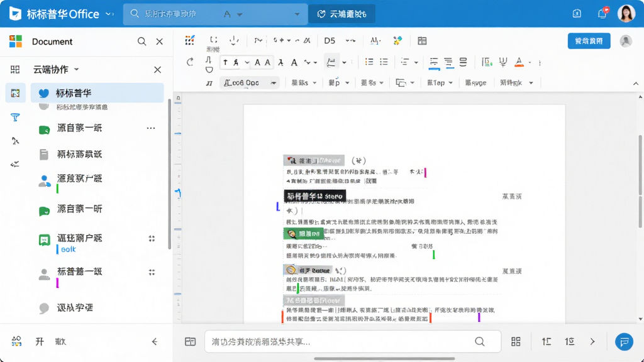Image resolution: width=644 pixels, height=362 pixels.
Task: Click the shapes icon in sidebar footer
Action: coord(16,341)
